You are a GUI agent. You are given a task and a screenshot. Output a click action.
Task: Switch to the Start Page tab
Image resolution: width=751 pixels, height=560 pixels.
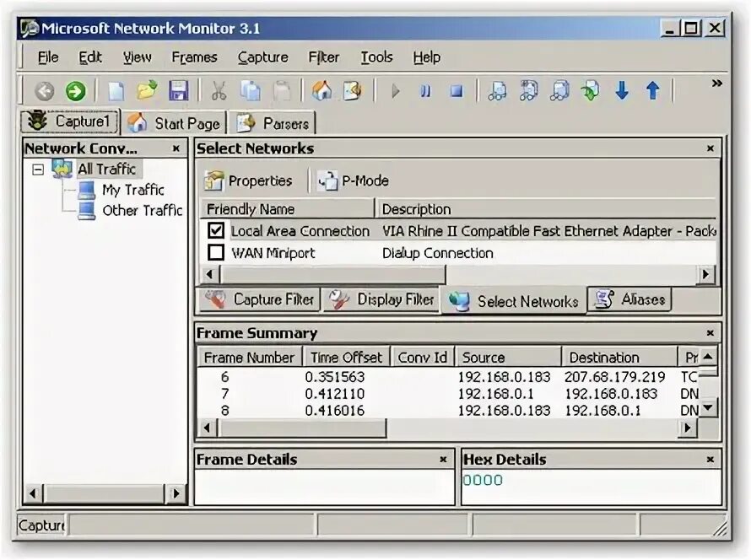175,124
